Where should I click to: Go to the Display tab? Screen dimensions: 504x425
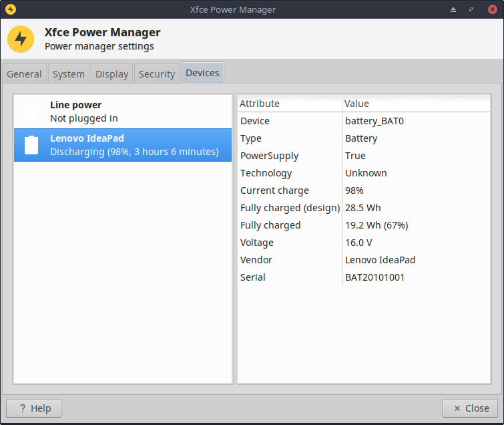pyautogui.click(x=111, y=74)
